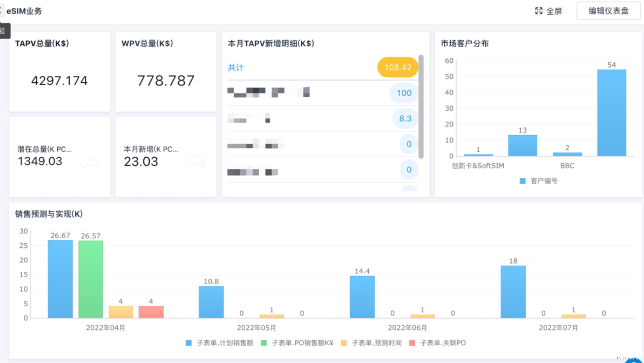Click the orange 108.42 total badge
This screenshot has height=363, width=644.
coord(398,67)
